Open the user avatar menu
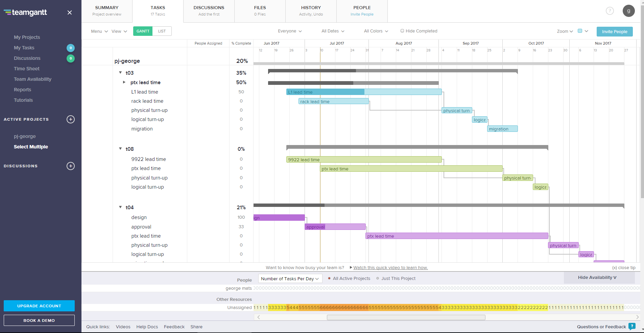This screenshot has width=644, height=333. (x=628, y=11)
